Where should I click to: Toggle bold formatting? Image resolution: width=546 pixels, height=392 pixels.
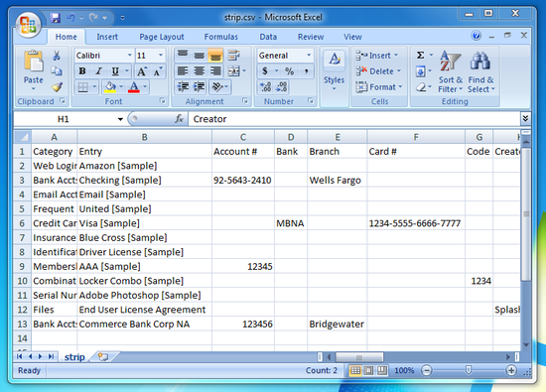[82, 71]
